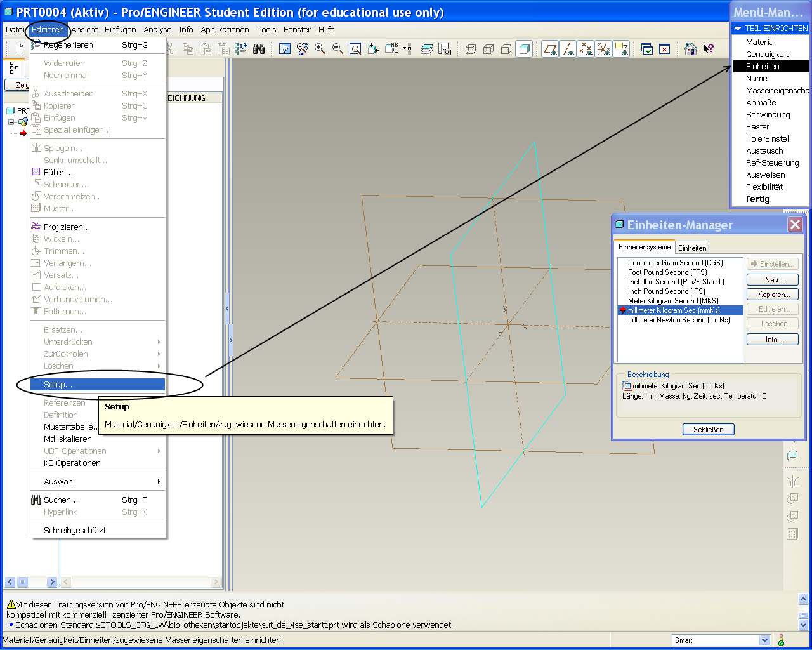Click the traffic light regeneration status icon
The width and height of the screenshot is (812, 650).
point(781,640)
